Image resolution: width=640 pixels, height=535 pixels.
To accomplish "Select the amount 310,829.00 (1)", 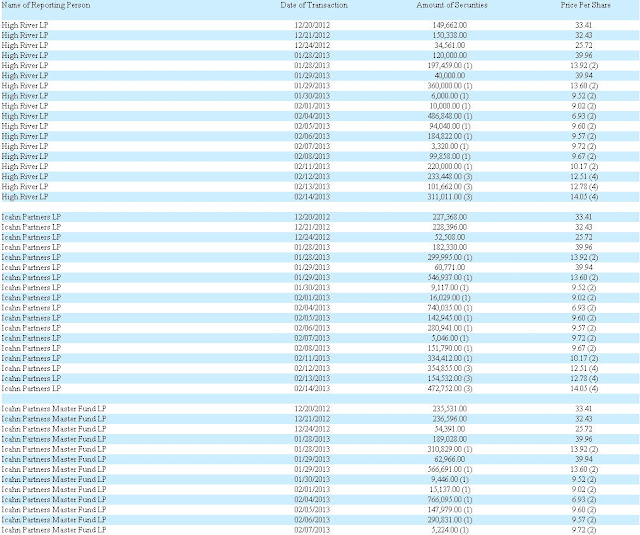I will click(x=450, y=449).
